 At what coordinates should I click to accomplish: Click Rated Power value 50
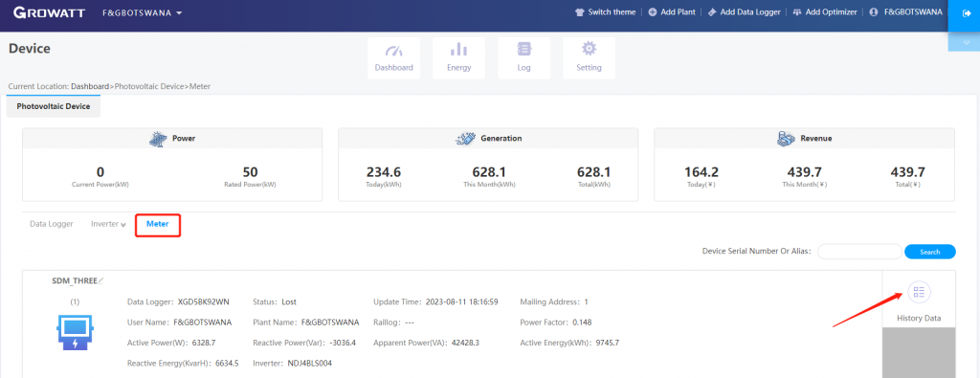click(250, 172)
